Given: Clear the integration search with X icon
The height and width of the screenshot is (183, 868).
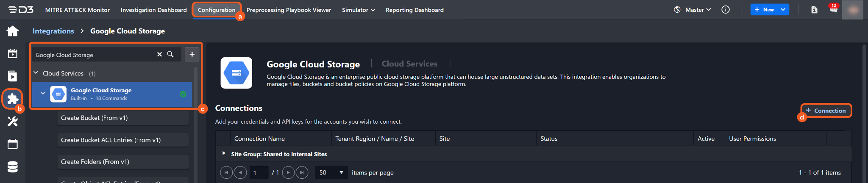Looking at the screenshot, I should 159,55.
